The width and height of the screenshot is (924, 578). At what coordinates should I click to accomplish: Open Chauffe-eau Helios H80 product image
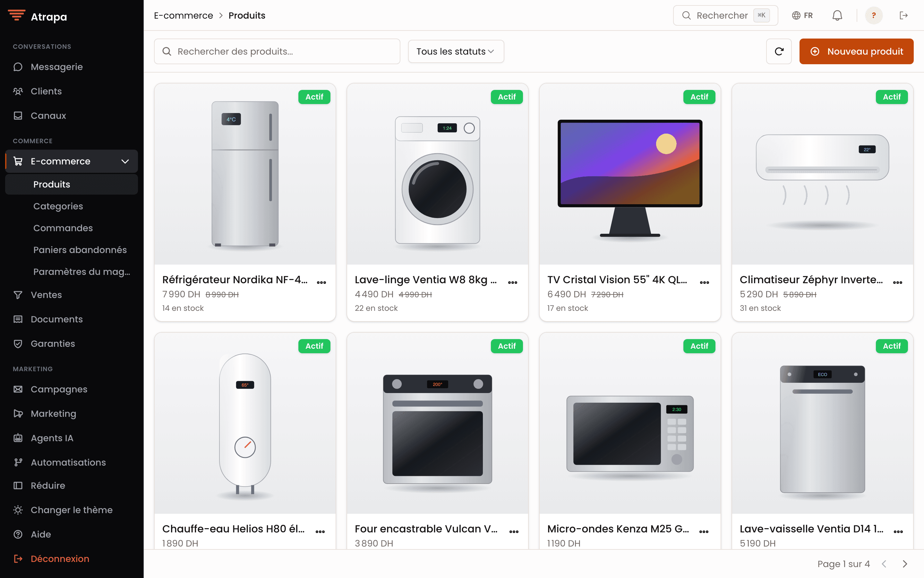245,423
